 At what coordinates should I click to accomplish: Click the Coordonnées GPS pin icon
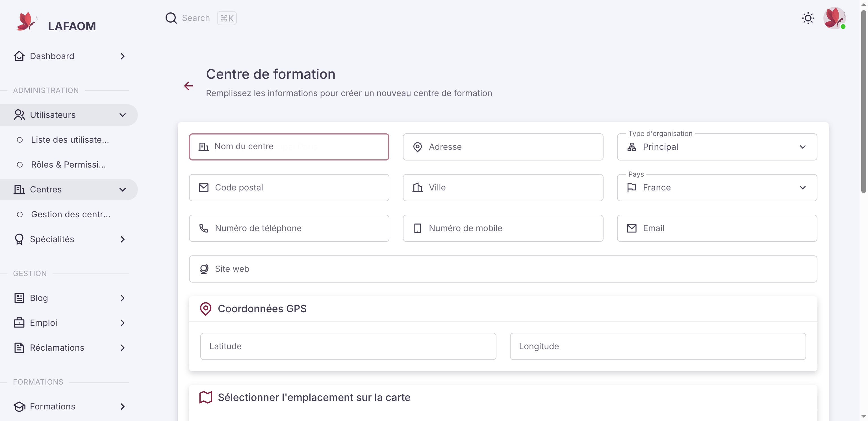205,309
